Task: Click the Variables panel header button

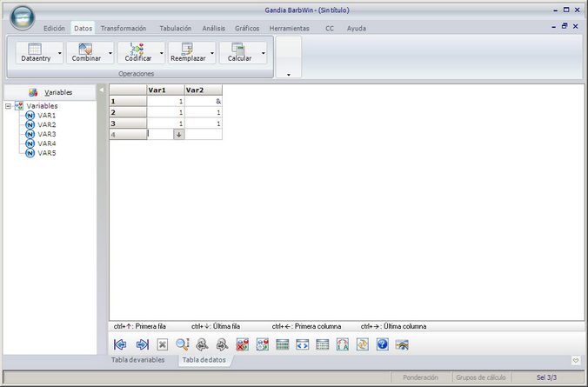Action: [50, 92]
